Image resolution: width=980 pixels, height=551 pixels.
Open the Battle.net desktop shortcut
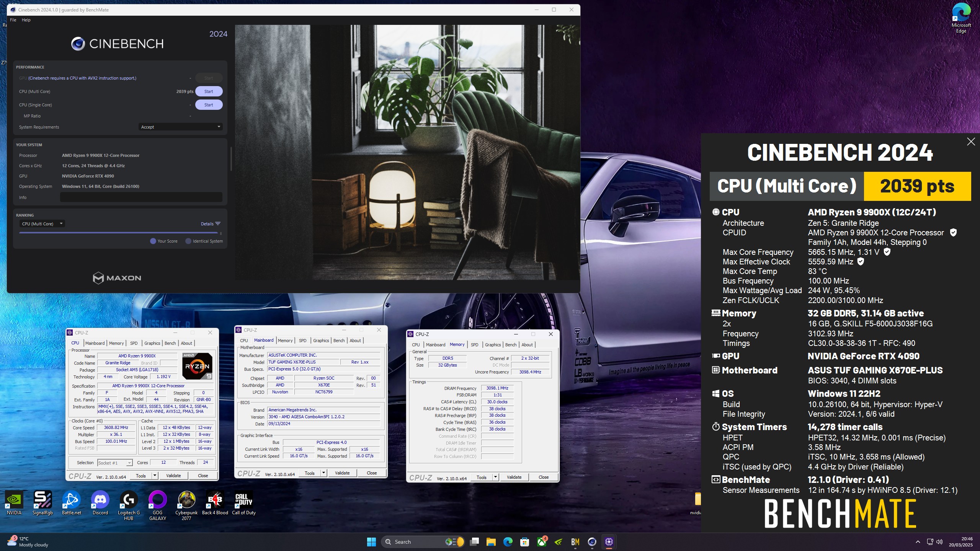coord(72,503)
